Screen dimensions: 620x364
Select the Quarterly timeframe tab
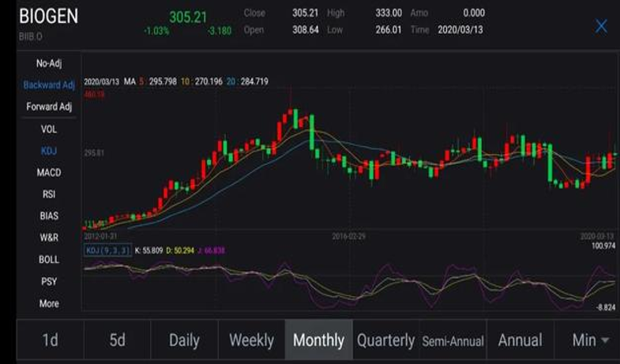[x=385, y=340]
